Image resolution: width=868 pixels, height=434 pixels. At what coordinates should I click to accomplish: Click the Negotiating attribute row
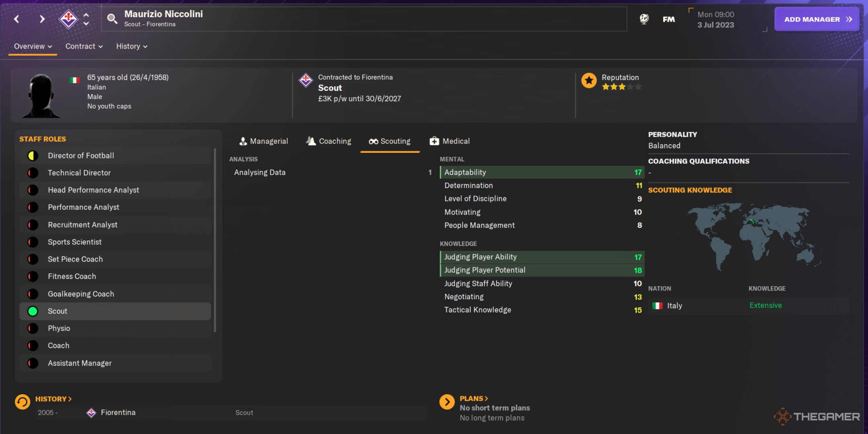click(542, 297)
